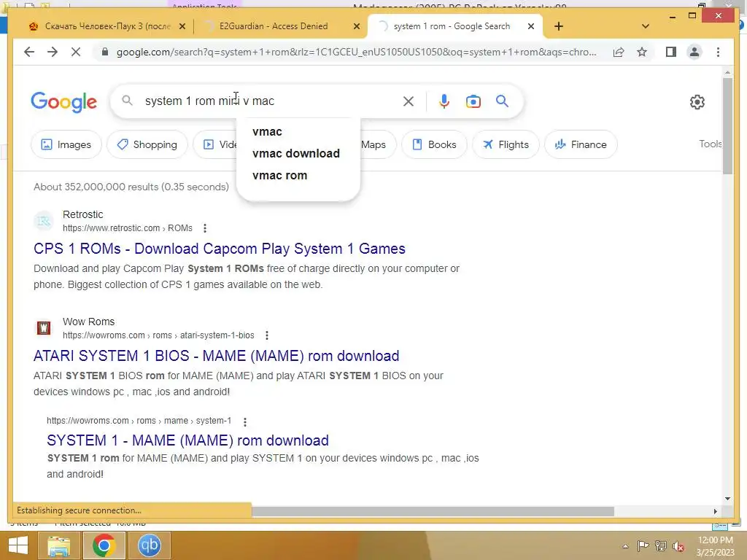Open Chrome three-dot menu
This screenshot has height=560, width=747.
718,52
